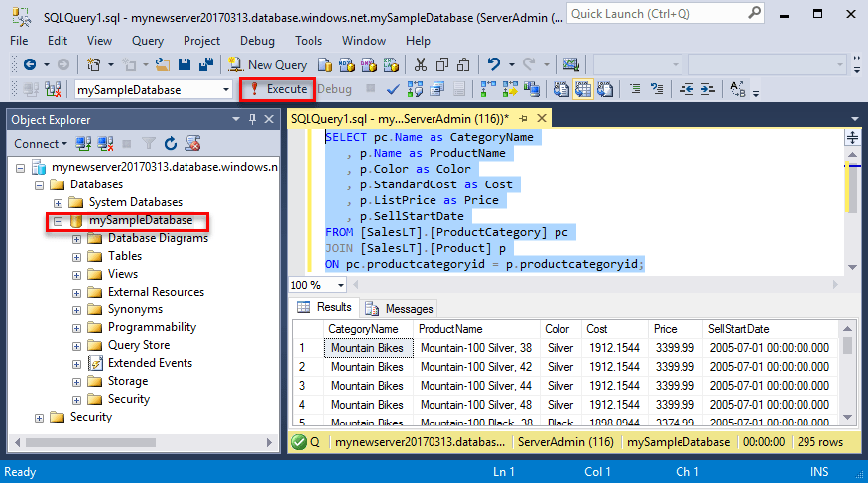
Task: Switch to the Messages tab
Action: click(x=400, y=308)
